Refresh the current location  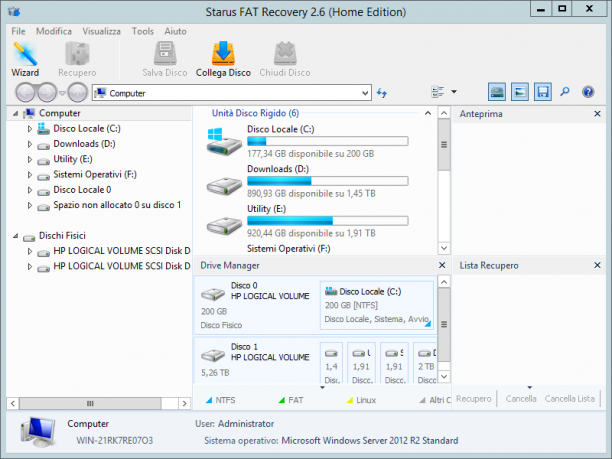(x=382, y=93)
